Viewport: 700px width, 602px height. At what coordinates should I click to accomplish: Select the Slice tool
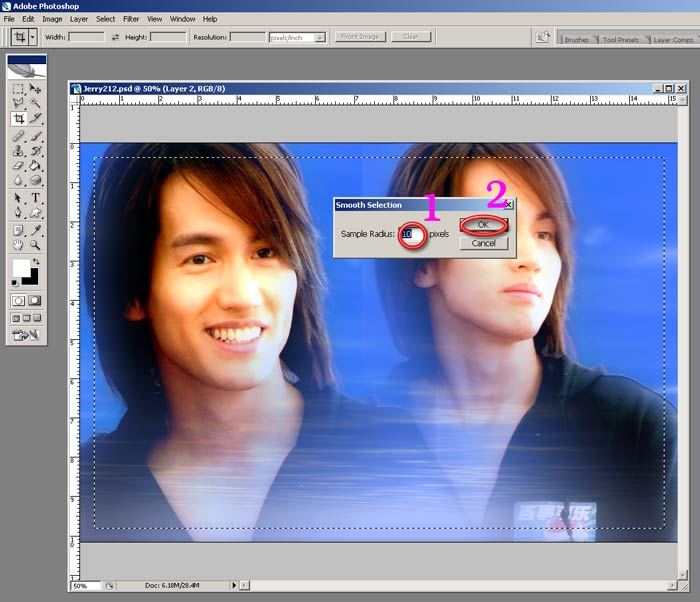click(35, 118)
